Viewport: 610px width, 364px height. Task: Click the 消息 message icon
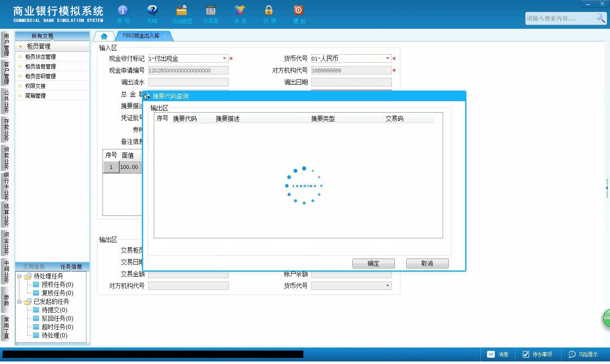497,354
